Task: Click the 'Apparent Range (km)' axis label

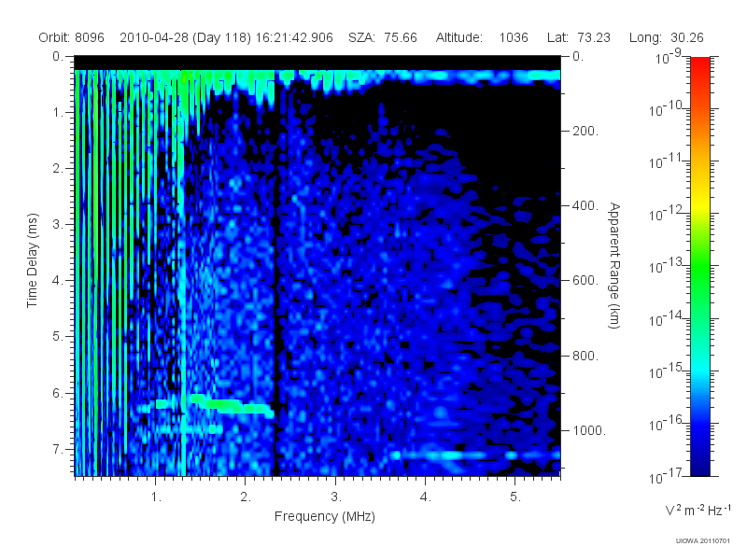Action: pyautogui.click(x=614, y=266)
